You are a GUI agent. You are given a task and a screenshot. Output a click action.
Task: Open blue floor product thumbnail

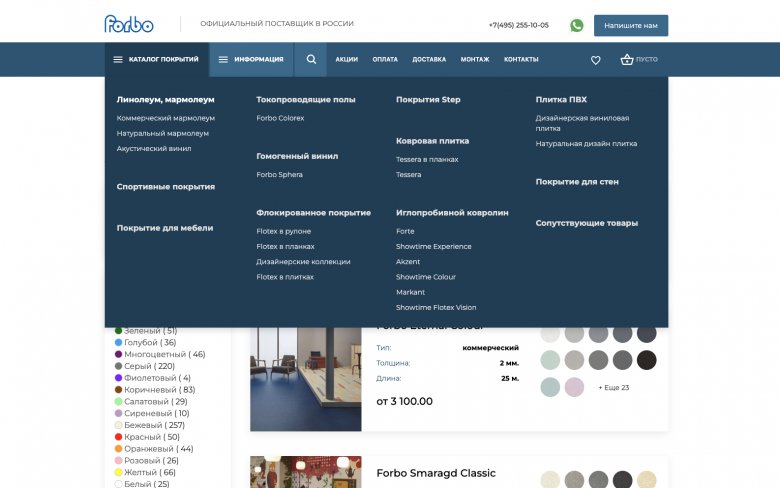[305, 379]
